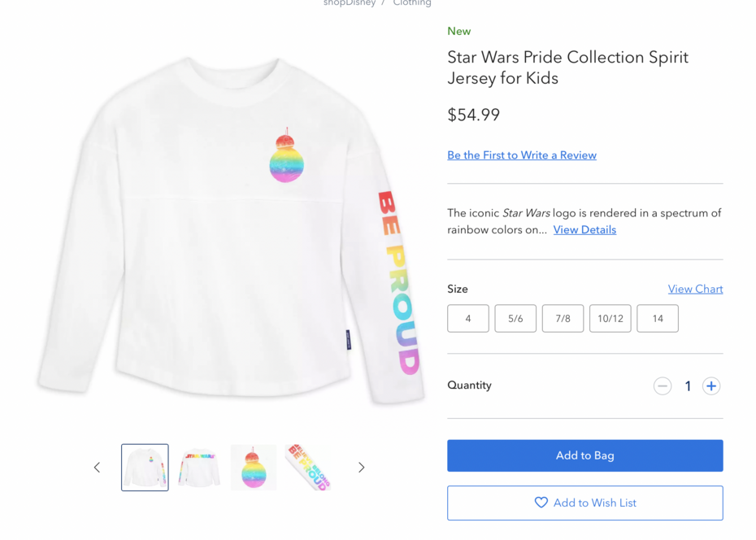Show the back-view jersey thumbnail
Screen dimensions: 756x540
click(199, 468)
